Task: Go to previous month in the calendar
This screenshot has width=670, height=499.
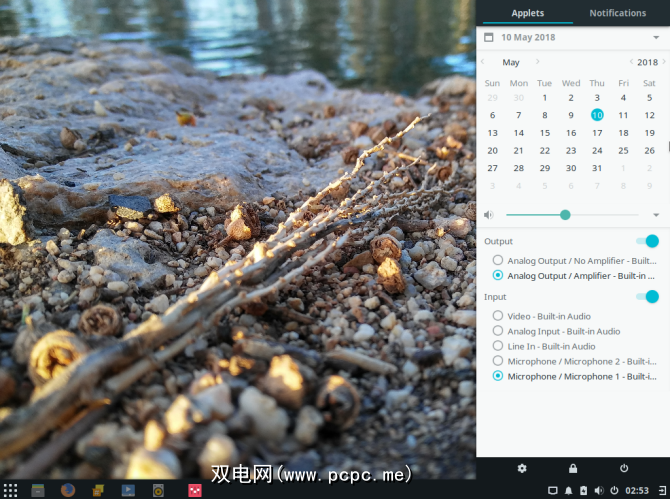Action: click(x=482, y=62)
